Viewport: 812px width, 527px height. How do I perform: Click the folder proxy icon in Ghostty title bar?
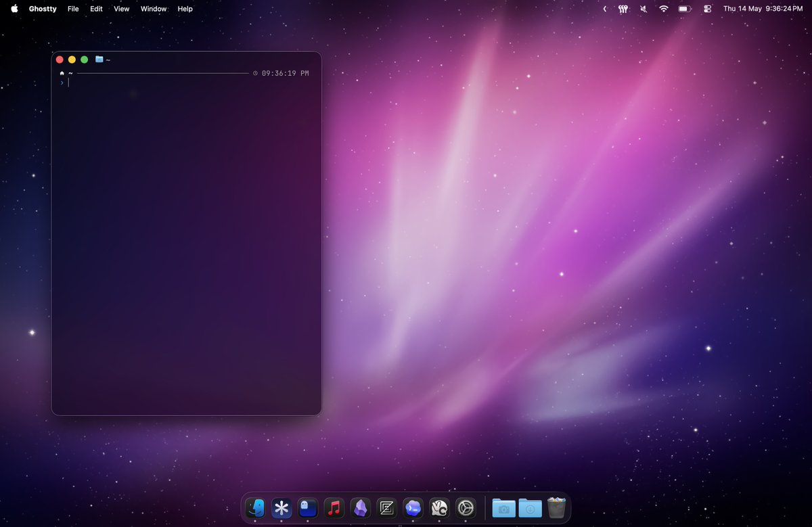coord(99,60)
